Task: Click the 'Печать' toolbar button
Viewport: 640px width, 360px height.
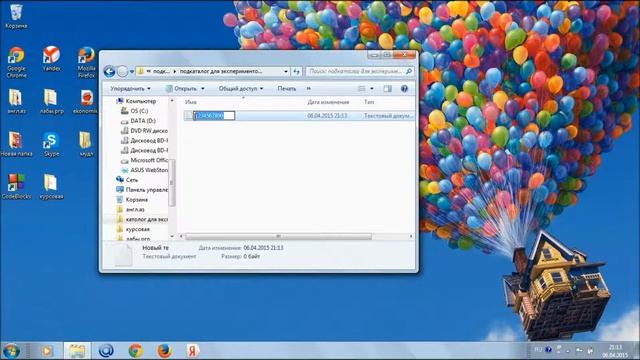Action: [287, 89]
